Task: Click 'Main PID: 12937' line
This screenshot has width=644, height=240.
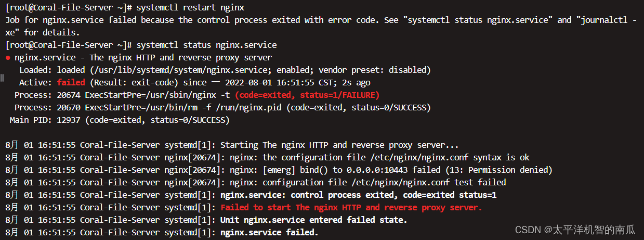Action: (119, 120)
